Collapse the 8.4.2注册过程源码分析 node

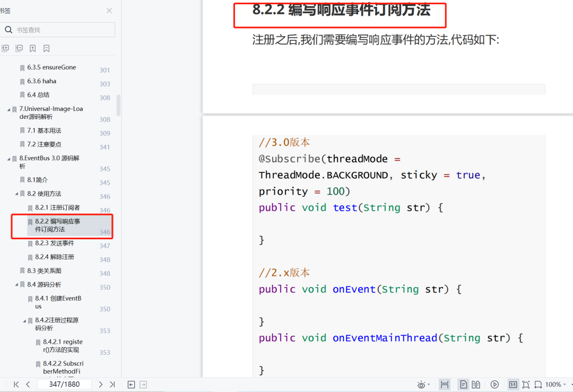point(25,321)
